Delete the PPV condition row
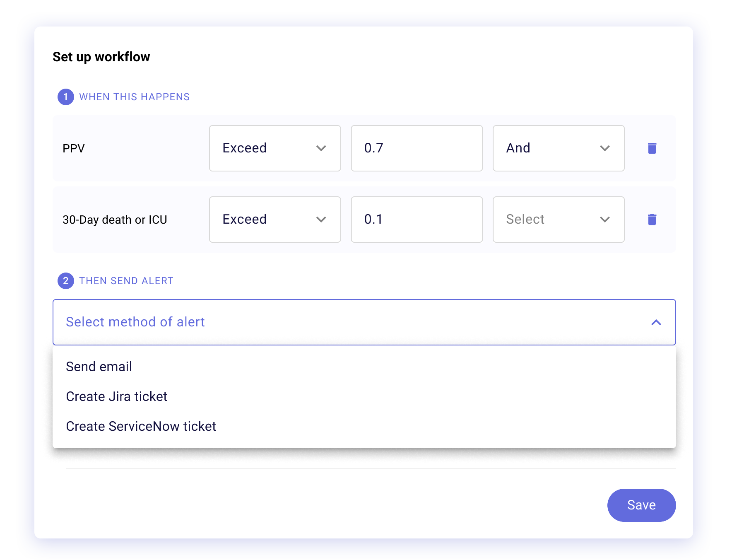The width and height of the screenshot is (732, 560). 652,148
